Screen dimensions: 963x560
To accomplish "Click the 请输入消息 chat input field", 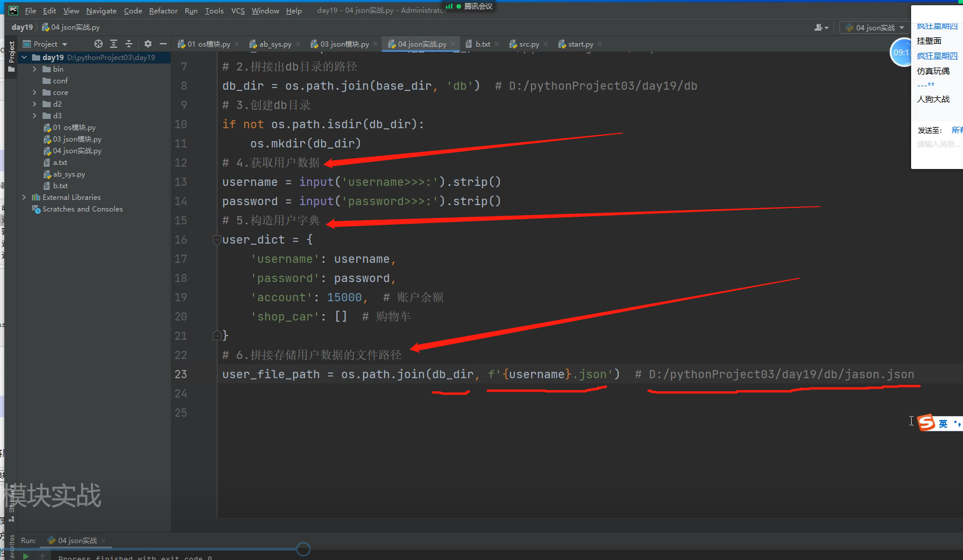I will point(938,144).
